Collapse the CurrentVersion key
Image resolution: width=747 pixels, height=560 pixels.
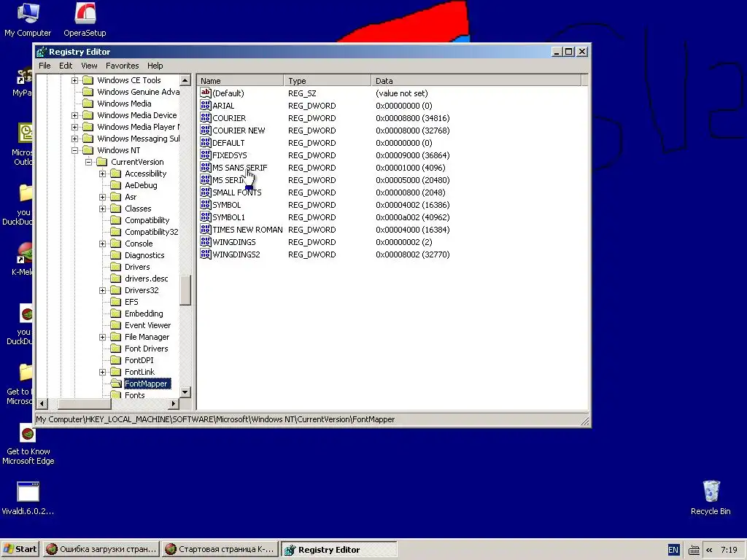click(88, 162)
